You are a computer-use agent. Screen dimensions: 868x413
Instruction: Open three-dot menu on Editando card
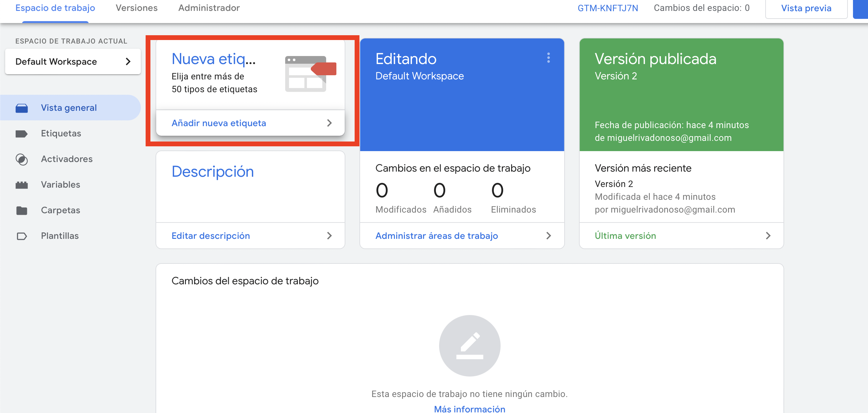tap(548, 58)
